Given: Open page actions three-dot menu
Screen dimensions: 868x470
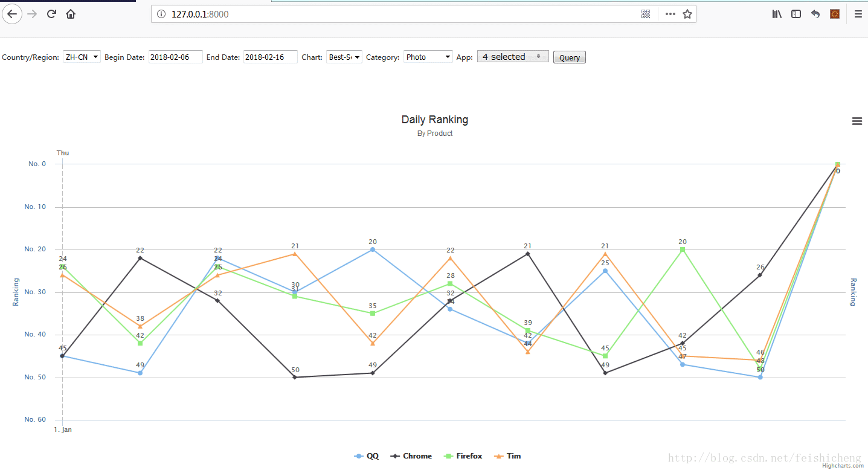Looking at the screenshot, I should pyautogui.click(x=670, y=14).
